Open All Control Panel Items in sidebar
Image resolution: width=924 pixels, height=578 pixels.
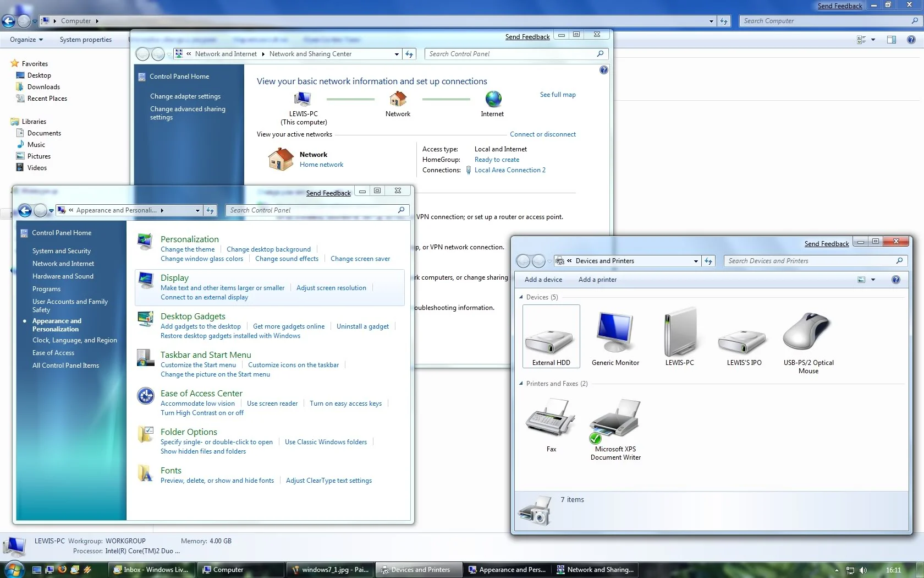click(65, 366)
